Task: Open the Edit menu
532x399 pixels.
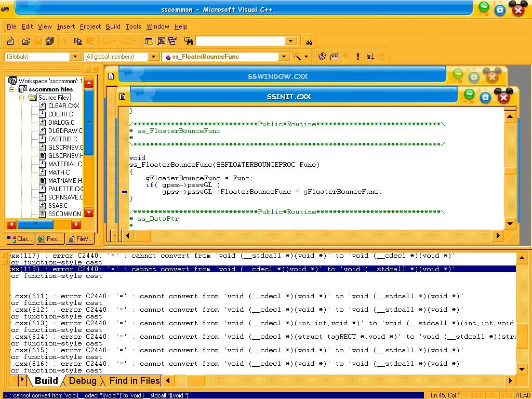Action: click(27, 26)
